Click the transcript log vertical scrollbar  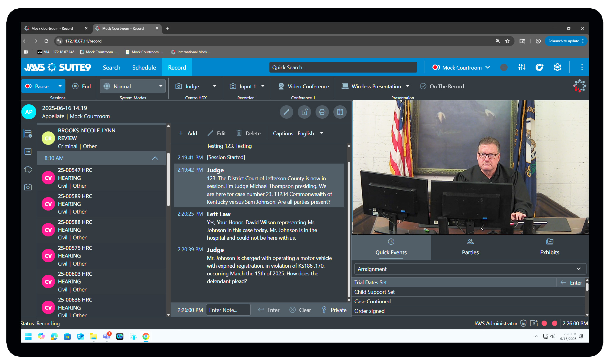(x=349, y=229)
